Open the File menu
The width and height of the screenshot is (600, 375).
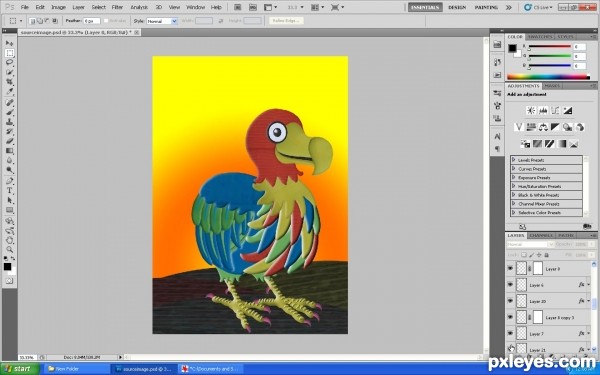point(24,7)
